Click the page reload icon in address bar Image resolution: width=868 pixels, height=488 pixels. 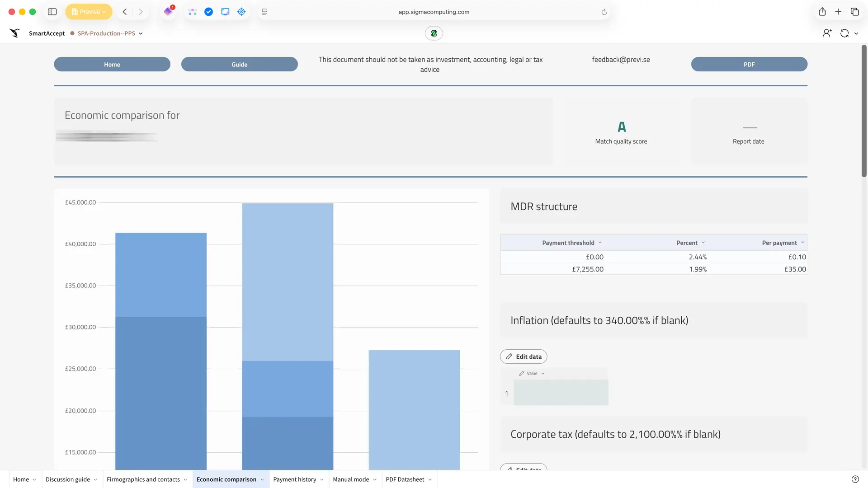click(x=604, y=12)
